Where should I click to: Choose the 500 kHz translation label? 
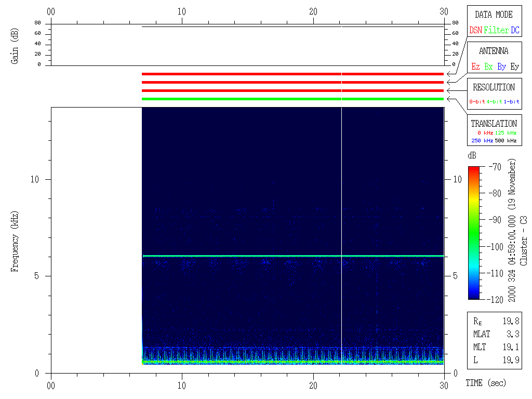coord(506,141)
